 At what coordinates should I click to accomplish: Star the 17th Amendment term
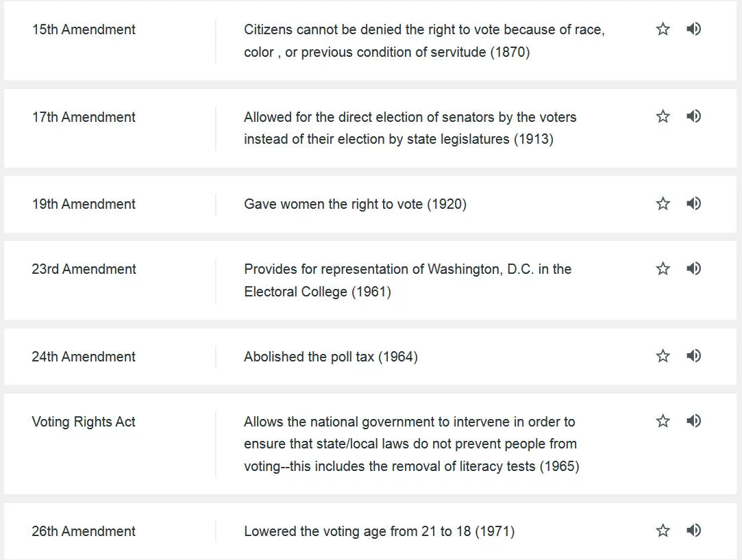pyautogui.click(x=663, y=116)
